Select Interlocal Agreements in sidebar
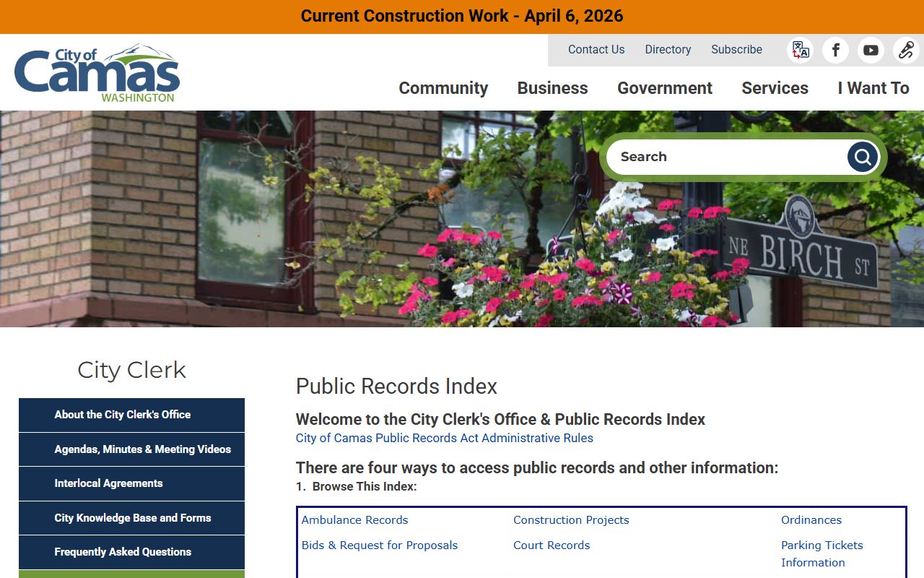This screenshot has height=578, width=924. coord(131,483)
